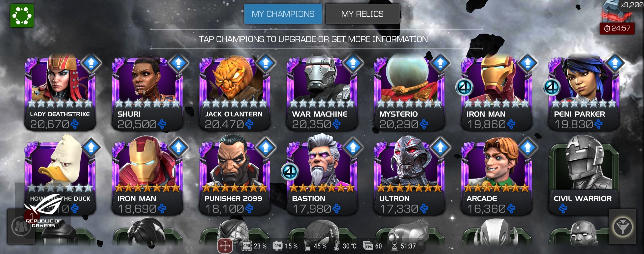Viewport: 644px width, 254px height.
Task: Select the War Machine champion card
Action: point(322,92)
